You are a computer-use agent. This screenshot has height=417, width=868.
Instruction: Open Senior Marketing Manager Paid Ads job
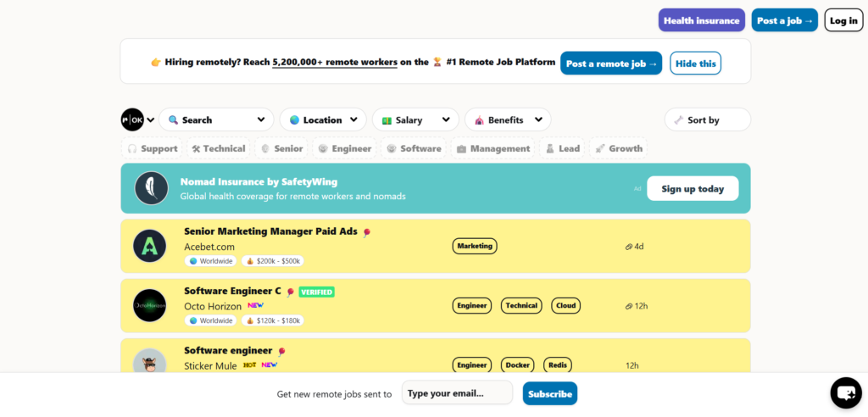click(x=270, y=231)
